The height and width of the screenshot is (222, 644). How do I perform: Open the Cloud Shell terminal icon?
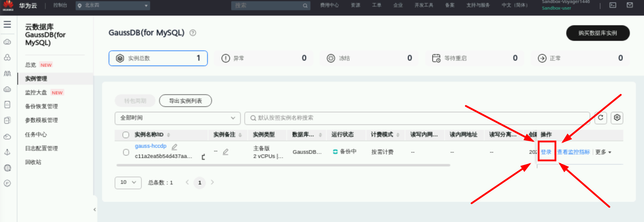613,5
